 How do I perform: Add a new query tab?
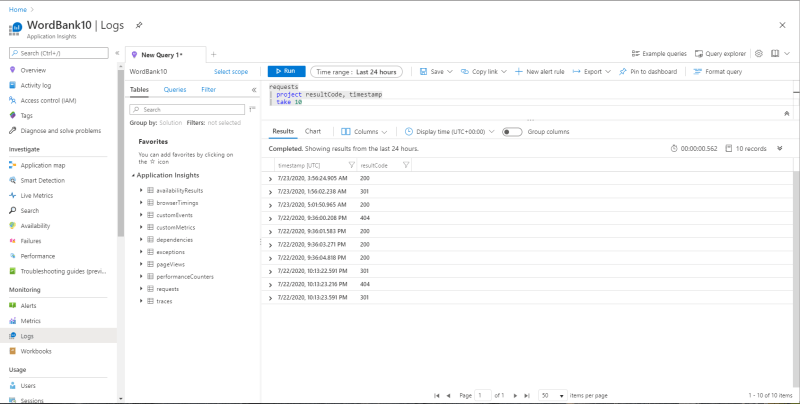tap(214, 54)
